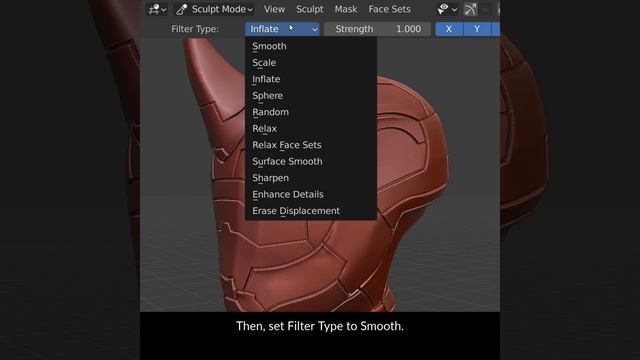The width and height of the screenshot is (640, 360).
Task: Toggle the viewport gizmos icon
Action: click(x=470, y=9)
